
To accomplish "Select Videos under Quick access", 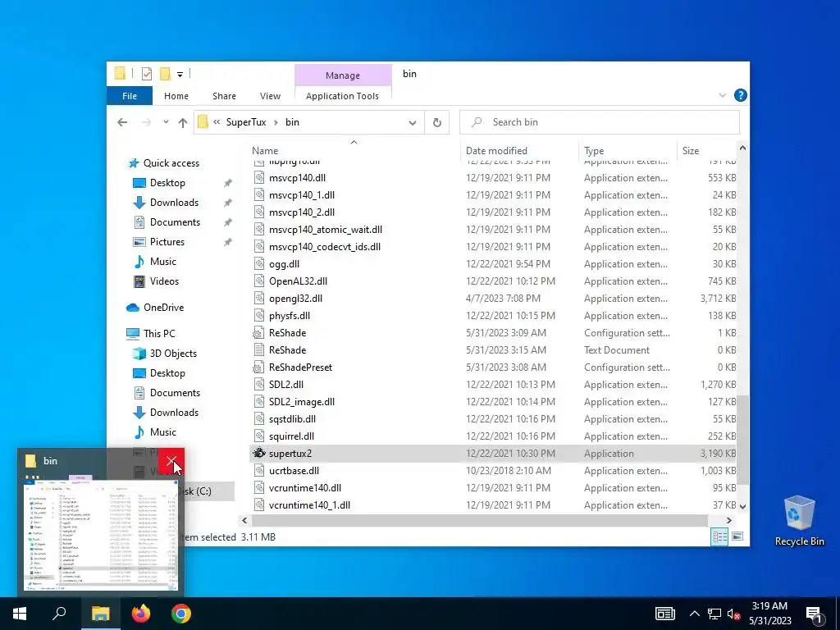I will coord(164,281).
